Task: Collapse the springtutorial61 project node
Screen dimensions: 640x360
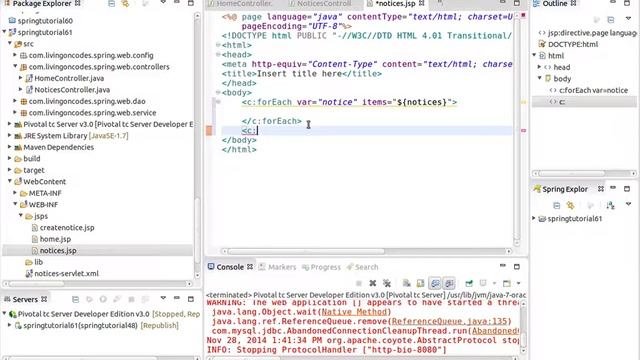Action: [x=4, y=32]
